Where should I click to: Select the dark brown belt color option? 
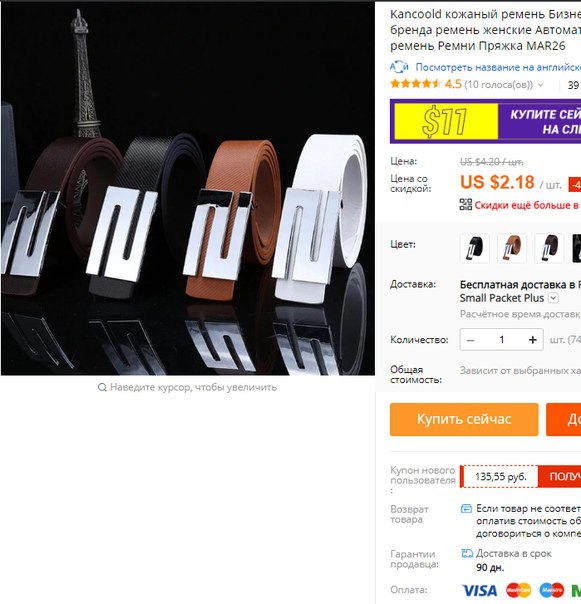click(x=549, y=248)
